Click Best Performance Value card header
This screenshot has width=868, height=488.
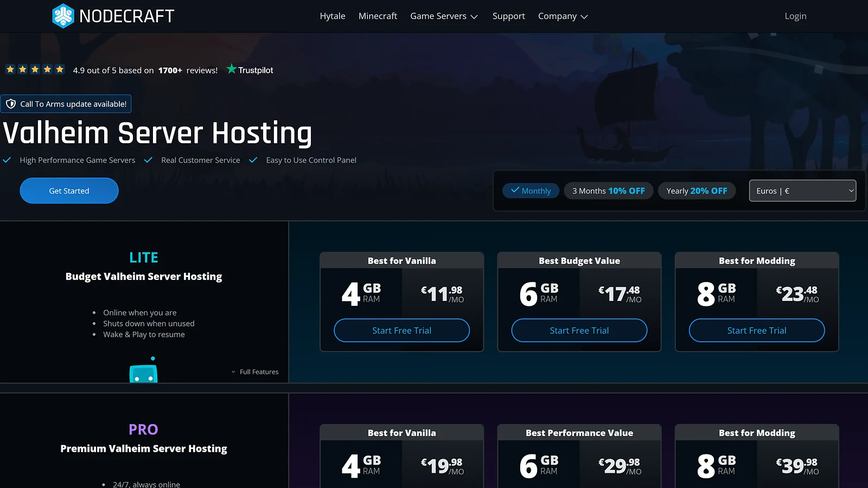click(x=579, y=433)
